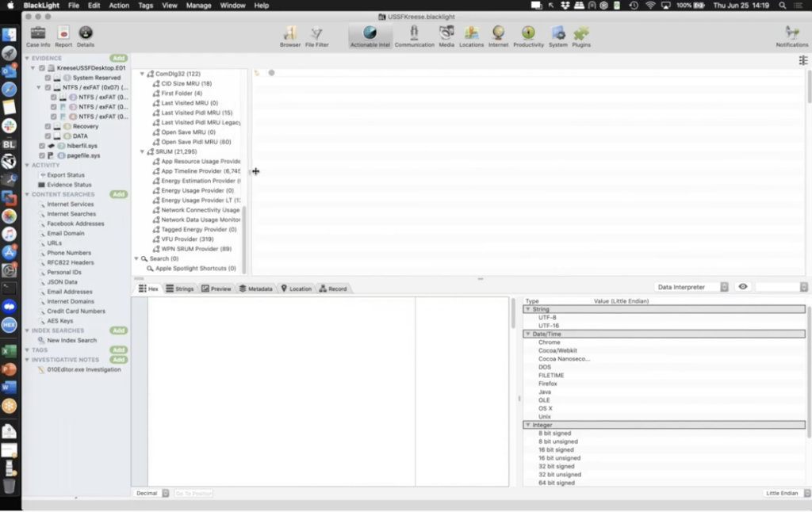The width and height of the screenshot is (812, 512).
Task: Show the Location tab
Action: (x=297, y=288)
